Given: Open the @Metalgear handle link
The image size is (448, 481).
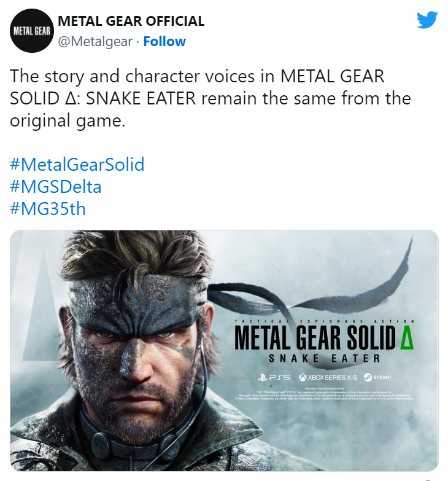Looking at the screenshot, I should (x=95, y=42).
